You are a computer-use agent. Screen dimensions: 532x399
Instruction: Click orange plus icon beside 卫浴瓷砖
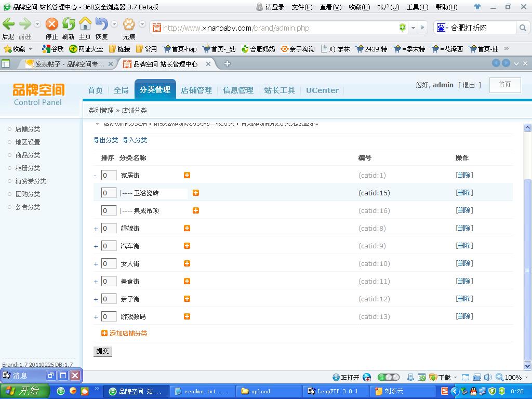(196, 193)
